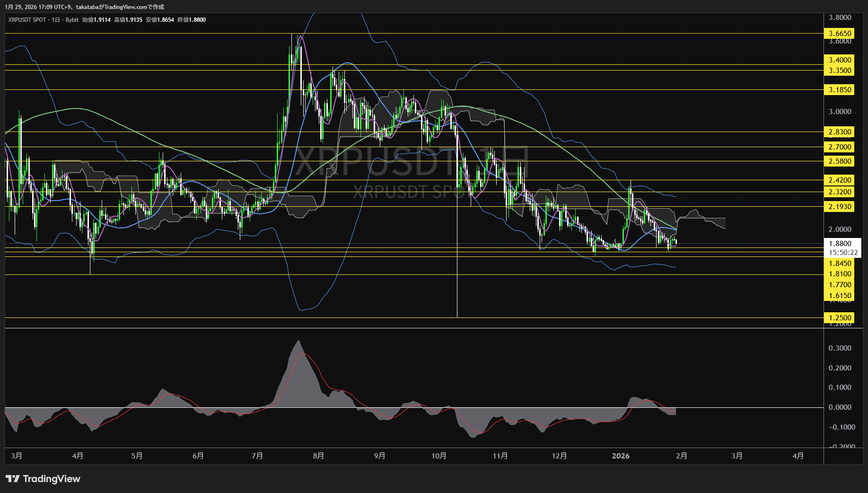Select the 3.4000 horizontal line price tag
The height and width of the screenshot is (493, 868).
click(x=840, y=60)
